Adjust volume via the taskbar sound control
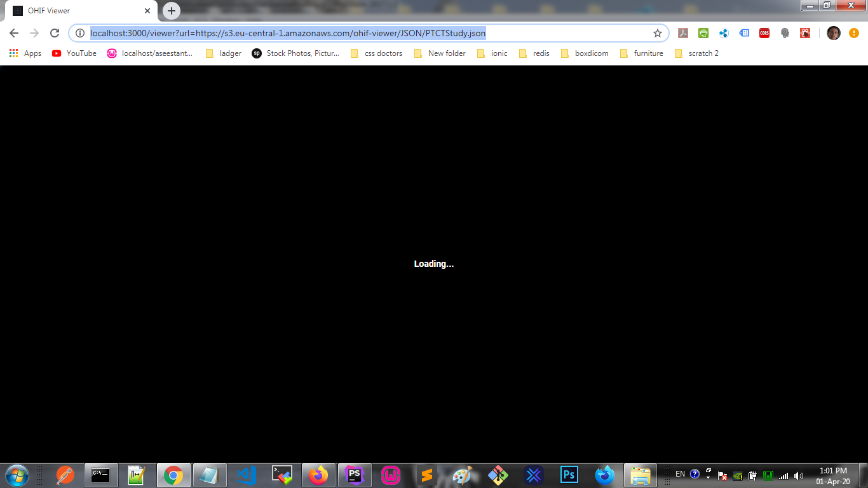Screen dimensions: 868x488 (799, 474)
